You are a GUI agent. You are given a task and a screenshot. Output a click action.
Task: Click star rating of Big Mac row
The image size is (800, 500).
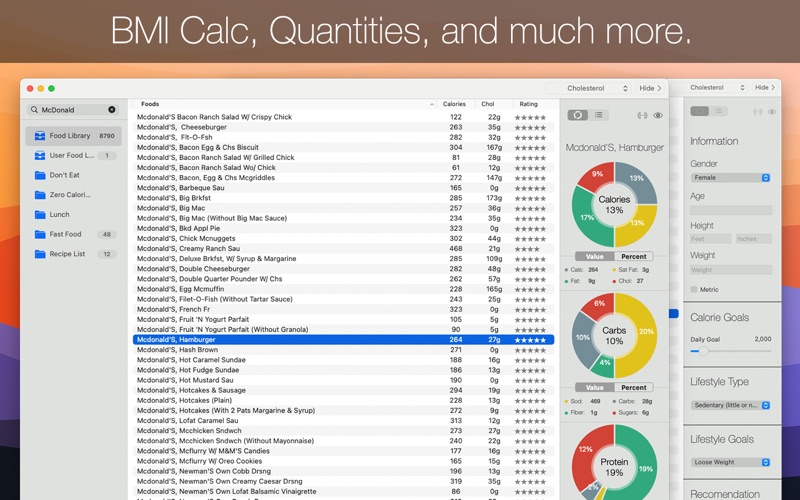pyautogui.click(x=530, y=209)
